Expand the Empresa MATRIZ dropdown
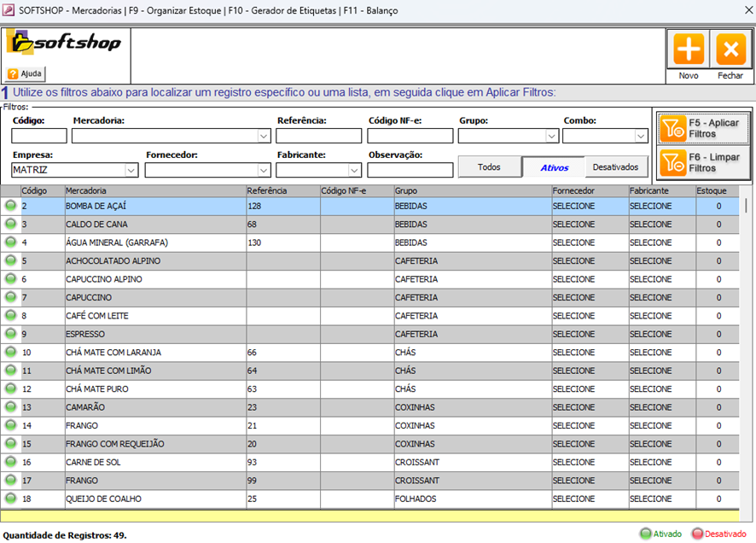Image resolution: width=756 pixels, height=543 pixels. [131, 170]
